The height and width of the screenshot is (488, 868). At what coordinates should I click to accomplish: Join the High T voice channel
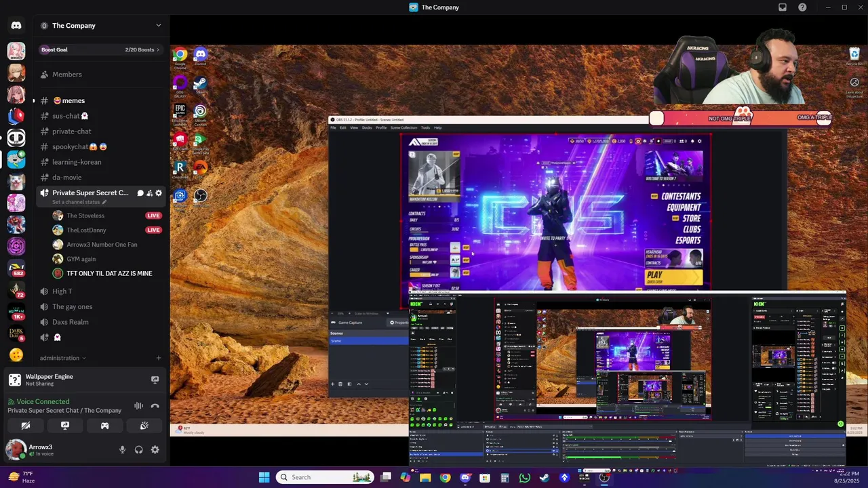(x=102, y=291)
